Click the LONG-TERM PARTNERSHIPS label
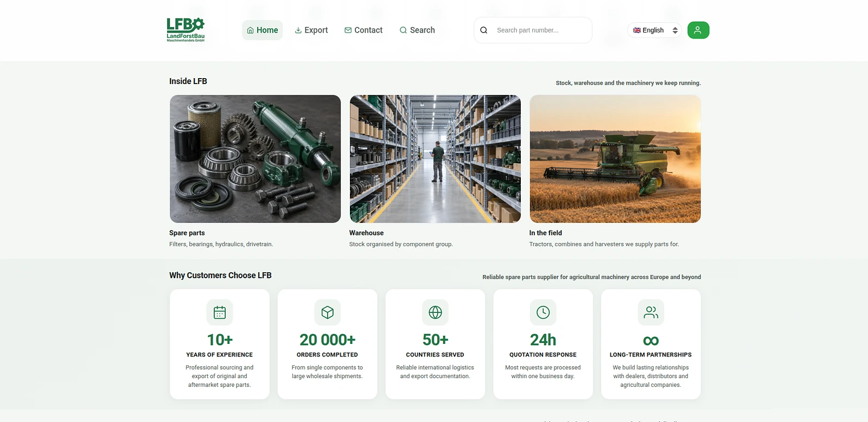This screenshot has width=868, height=422. pyautogui.click(x=651, y=355)
